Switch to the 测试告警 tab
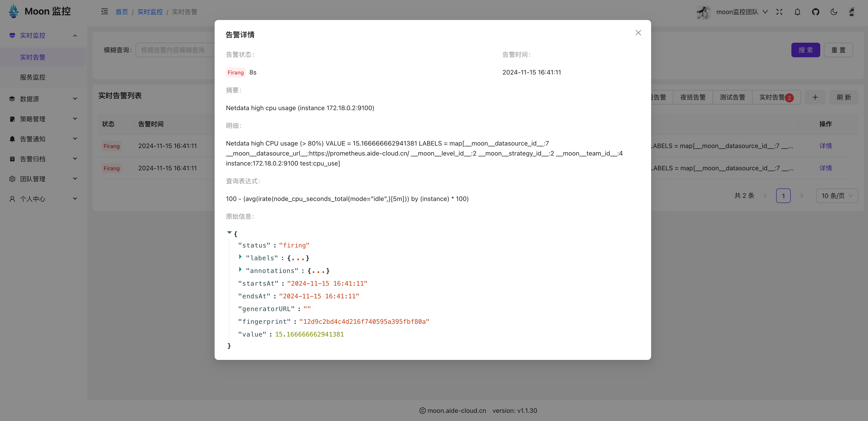Viewport: 868px width, 421px height. (x=732, y=97)
